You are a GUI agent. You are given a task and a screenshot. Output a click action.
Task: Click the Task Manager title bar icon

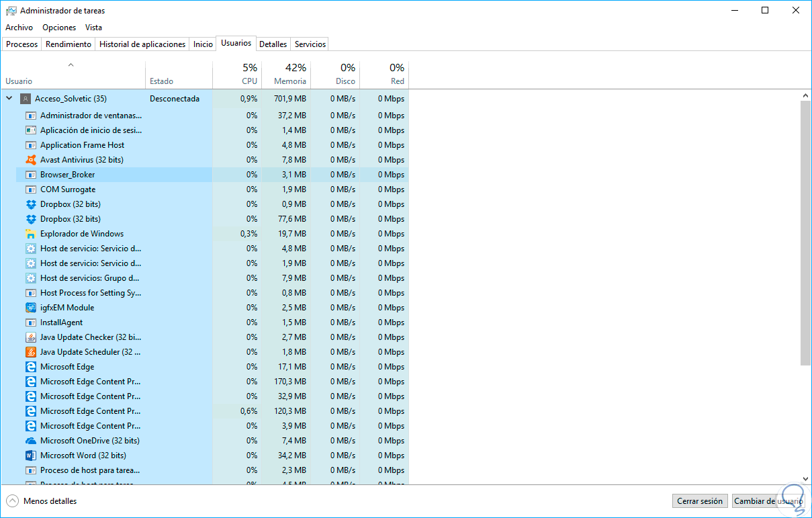pyautogui.click(x=11, y=11)
